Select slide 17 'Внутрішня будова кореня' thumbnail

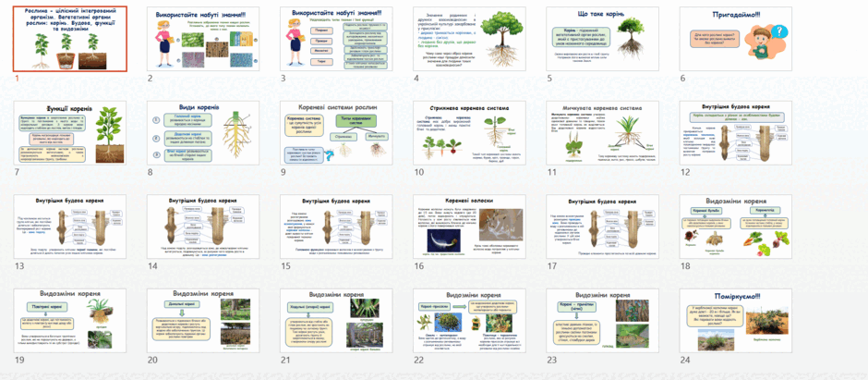(602, 227)
